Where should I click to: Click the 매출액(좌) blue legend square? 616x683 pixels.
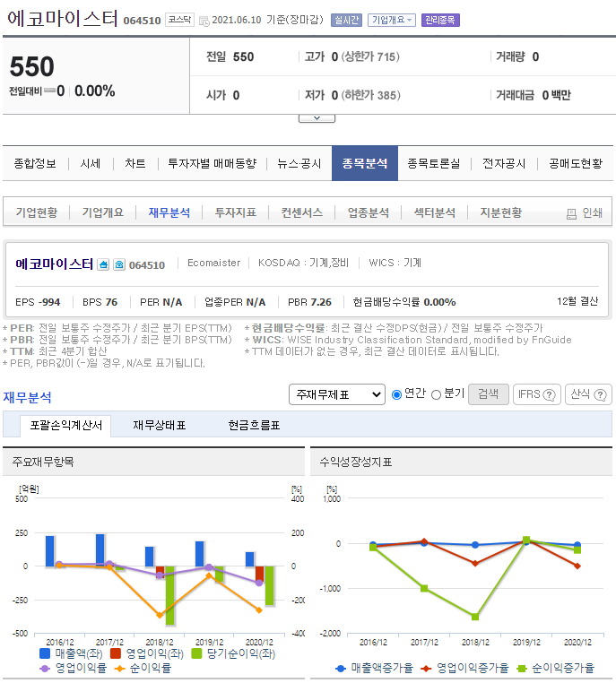(45, 653)
